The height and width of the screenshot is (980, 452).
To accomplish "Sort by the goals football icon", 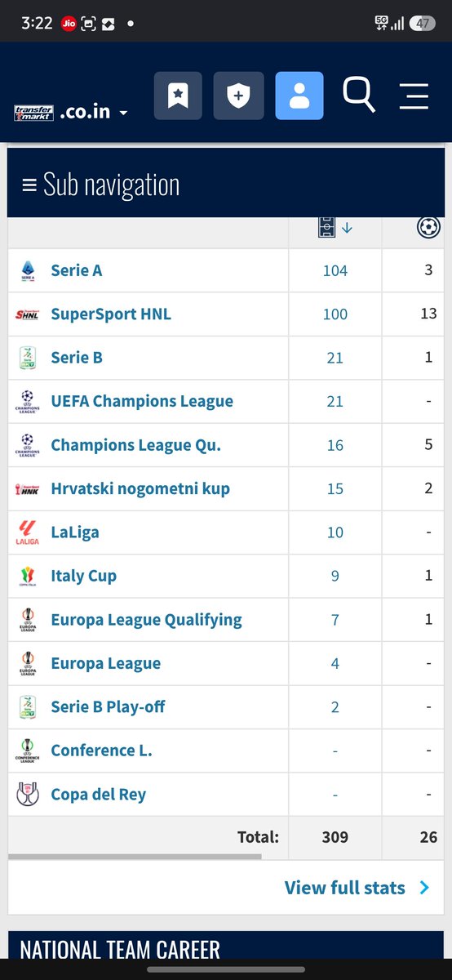I will pyautogui.click(x=428, y=227).
